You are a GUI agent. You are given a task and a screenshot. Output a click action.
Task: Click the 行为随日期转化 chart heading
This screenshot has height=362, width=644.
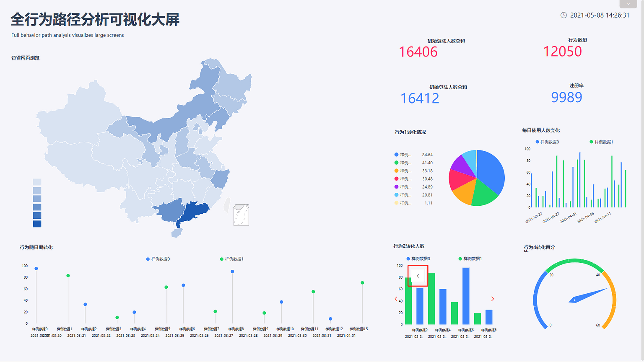pos(36,247)
